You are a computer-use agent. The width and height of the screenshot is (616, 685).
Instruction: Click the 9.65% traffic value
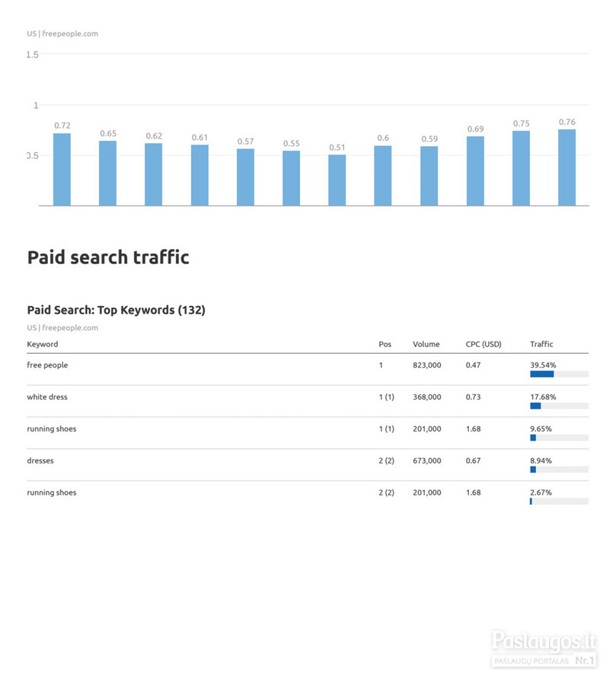click(541, 429)
